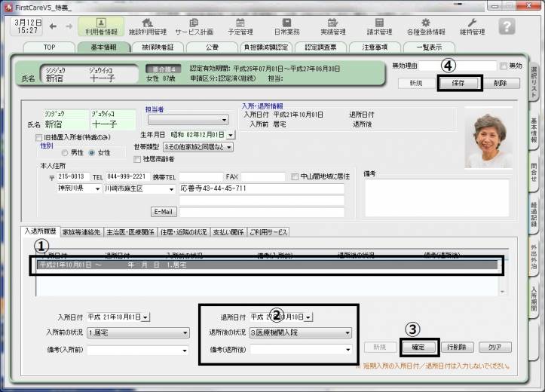This screenshot has width=545, height=392.
Task: Click the help question mark icon
Action: [x=507, y=26]
